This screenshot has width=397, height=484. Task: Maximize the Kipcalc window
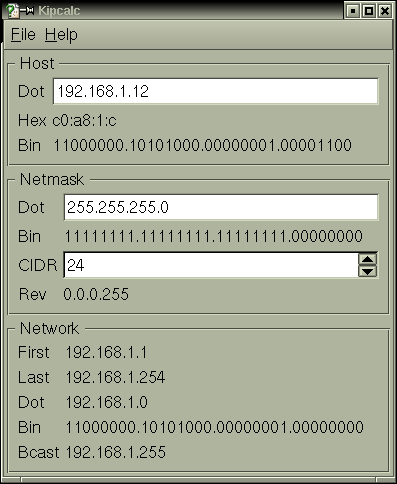click(x=369, y=11)
